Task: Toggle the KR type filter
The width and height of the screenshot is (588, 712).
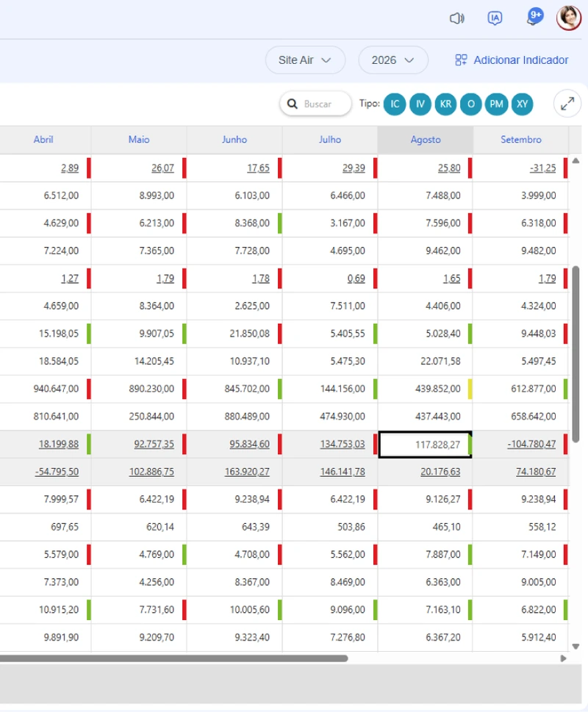Action: pyautogui.click(x=446, y=104)
